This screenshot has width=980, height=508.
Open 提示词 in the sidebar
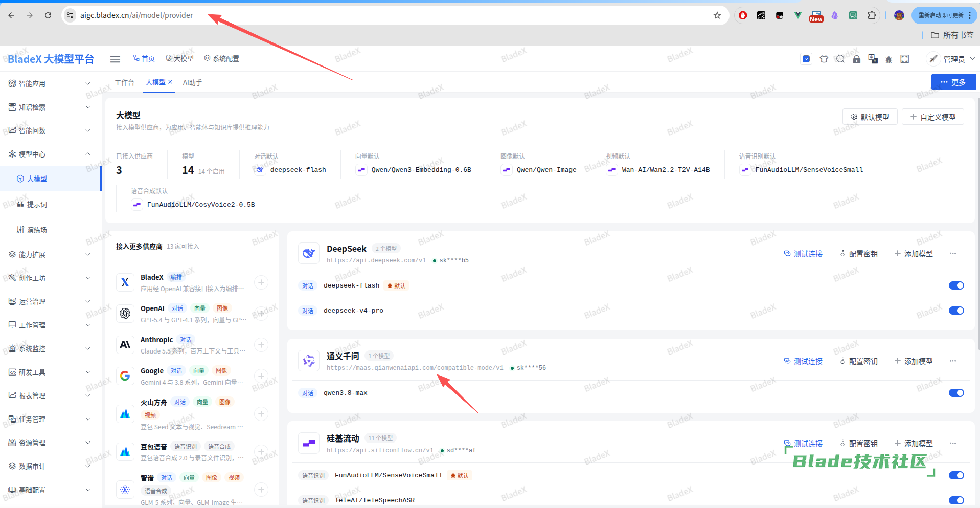[x=51, y=204]
